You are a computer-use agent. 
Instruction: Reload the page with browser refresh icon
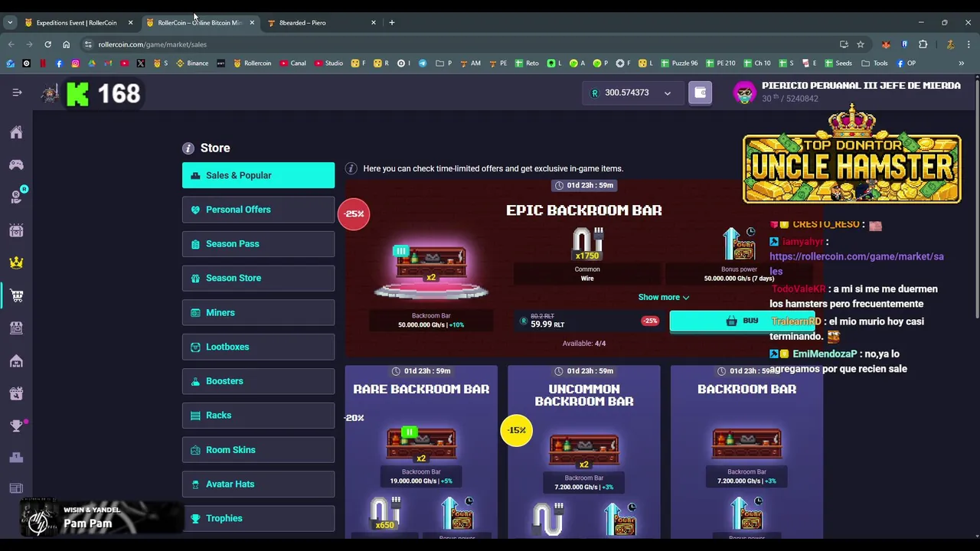coord(47,44)
